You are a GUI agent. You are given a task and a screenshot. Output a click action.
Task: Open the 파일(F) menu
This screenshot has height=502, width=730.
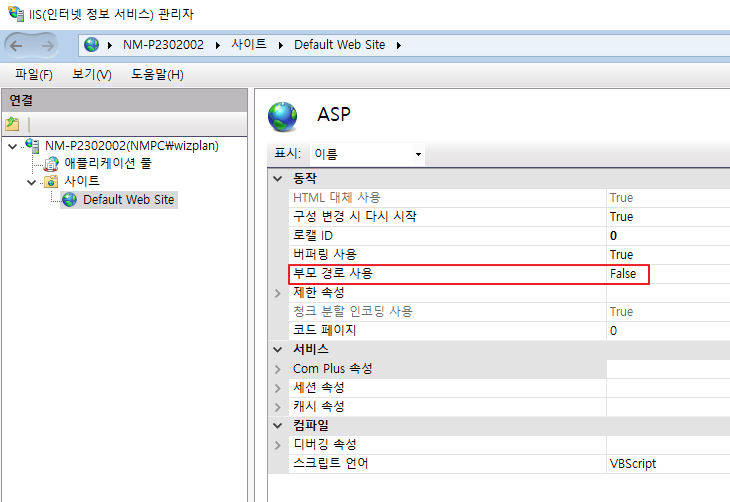click(34, 75)
